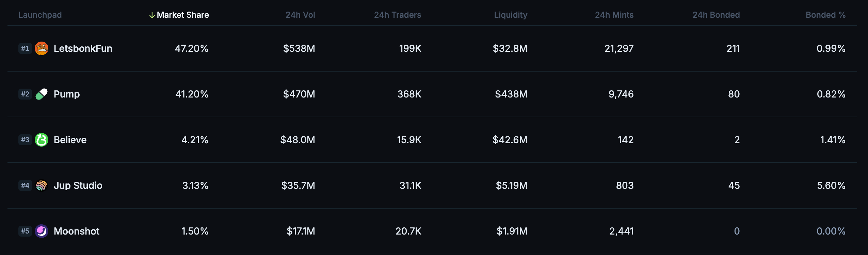Sort by the Liquidity column header
Image resolution: width=868 pixels, height=255 pixels.
click(x=511, y=15)
